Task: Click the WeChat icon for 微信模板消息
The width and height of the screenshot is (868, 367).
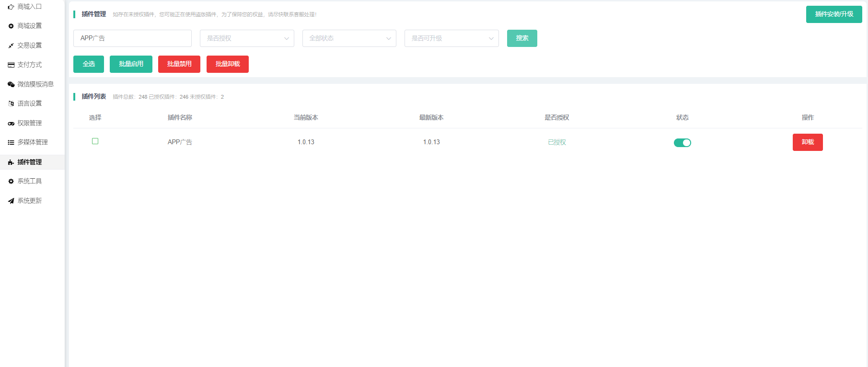Action: pyautogui.click(x=11, y=84)
